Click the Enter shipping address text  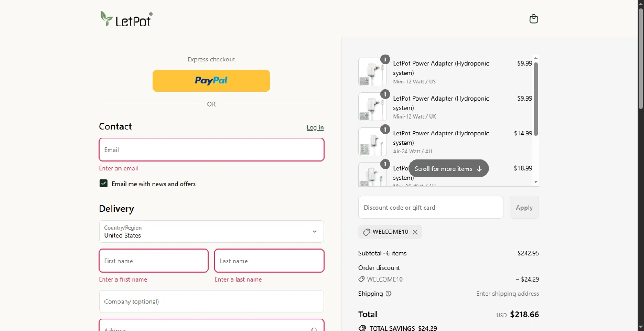click(x=507, y=294)
